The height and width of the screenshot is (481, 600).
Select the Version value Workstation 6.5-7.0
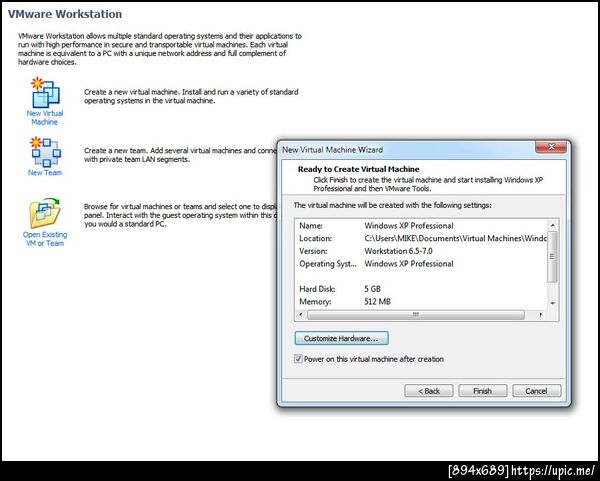pos(398,251)
